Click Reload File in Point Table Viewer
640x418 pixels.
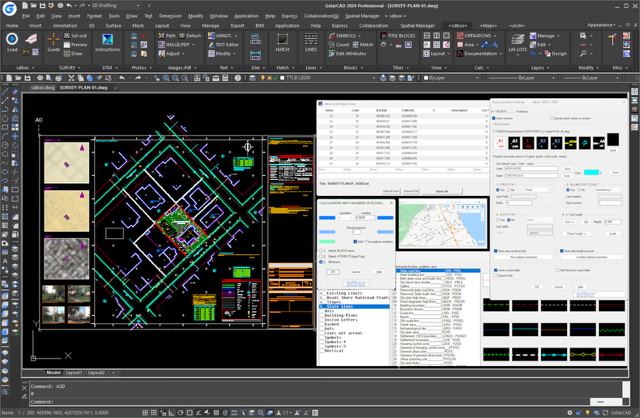click(411, 191)
